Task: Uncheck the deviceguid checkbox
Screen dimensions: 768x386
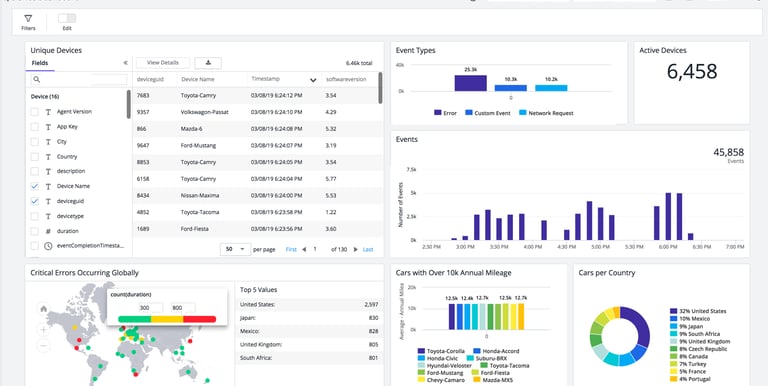Action: click(x=35, y=201)
